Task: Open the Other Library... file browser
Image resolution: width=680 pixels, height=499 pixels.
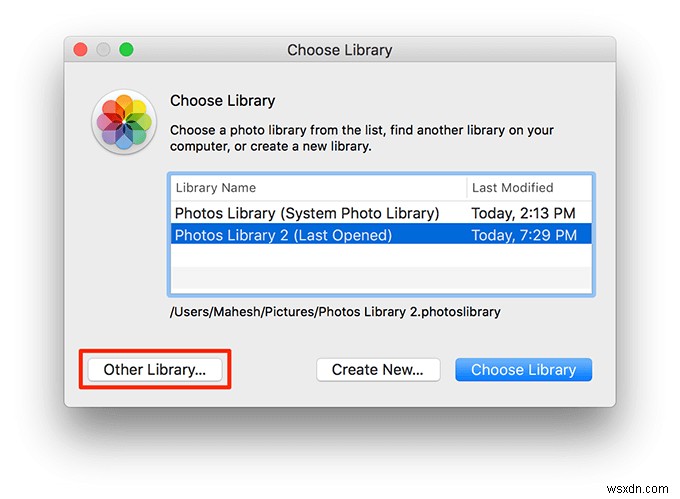Action: (155, 369)
